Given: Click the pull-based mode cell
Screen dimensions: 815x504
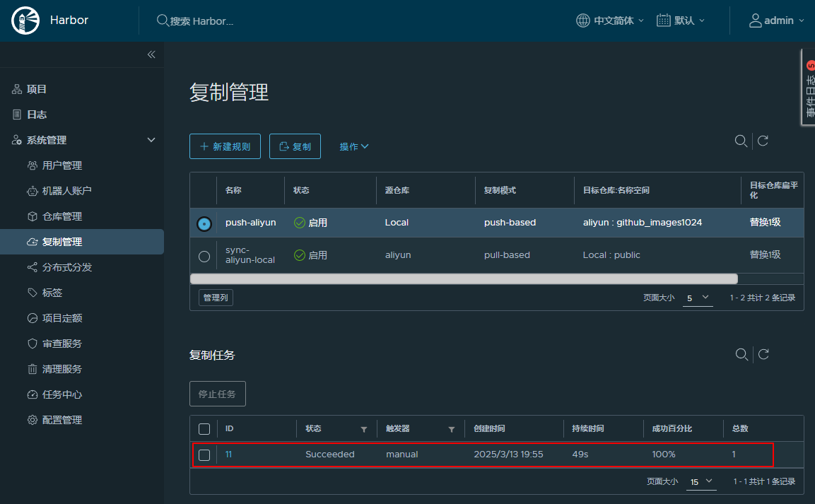Looking at the screenshot, I should pyautogui.click(x=507, y=255).
